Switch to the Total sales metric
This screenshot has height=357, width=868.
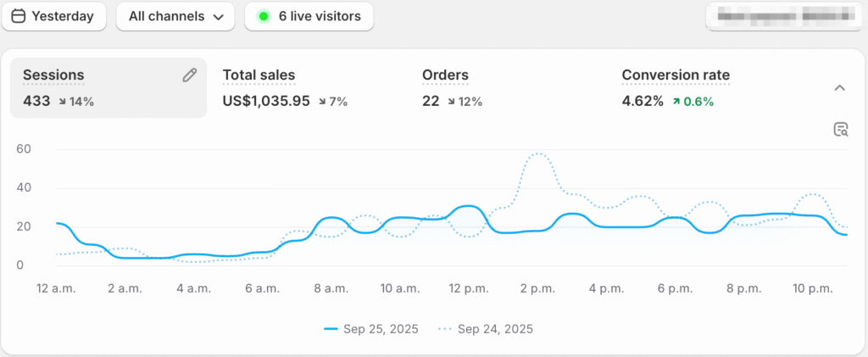259,75
